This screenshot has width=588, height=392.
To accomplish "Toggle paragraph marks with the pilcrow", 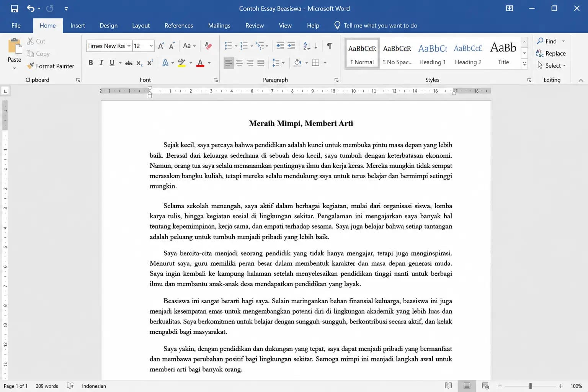I will [x=329, y=46].
